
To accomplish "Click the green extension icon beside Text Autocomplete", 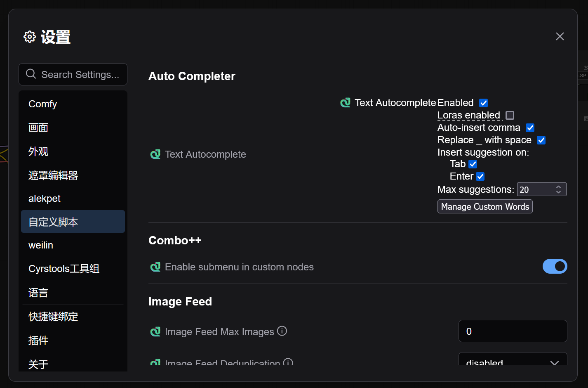I will coord(155,154).
